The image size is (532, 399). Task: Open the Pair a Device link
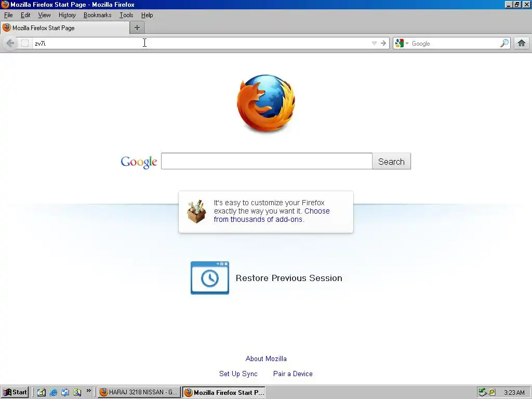[x=293, y=374]
